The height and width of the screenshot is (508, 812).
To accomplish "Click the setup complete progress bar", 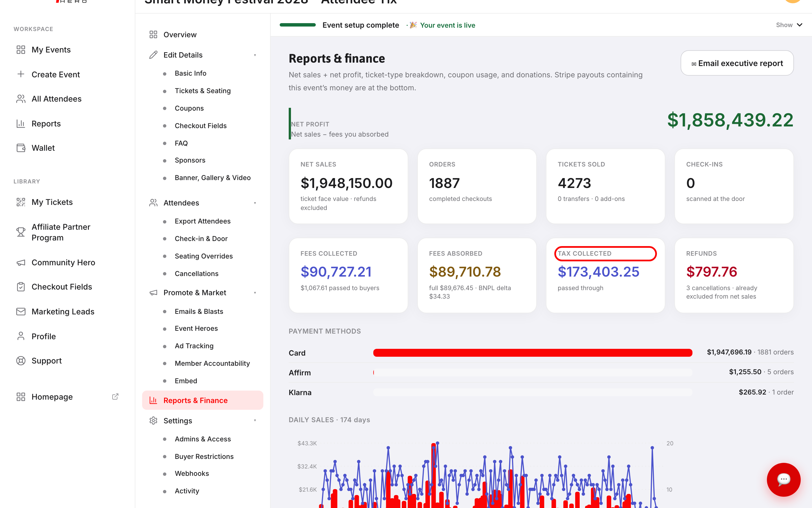I will 298,25.
